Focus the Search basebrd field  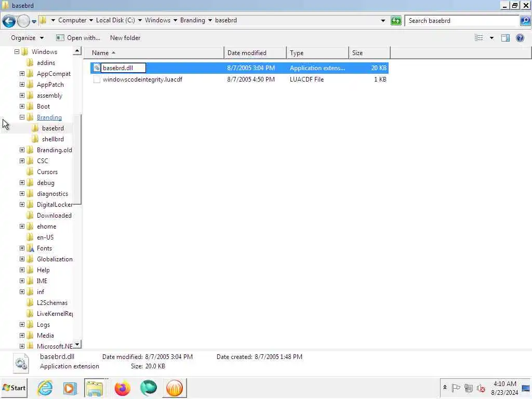462,21
